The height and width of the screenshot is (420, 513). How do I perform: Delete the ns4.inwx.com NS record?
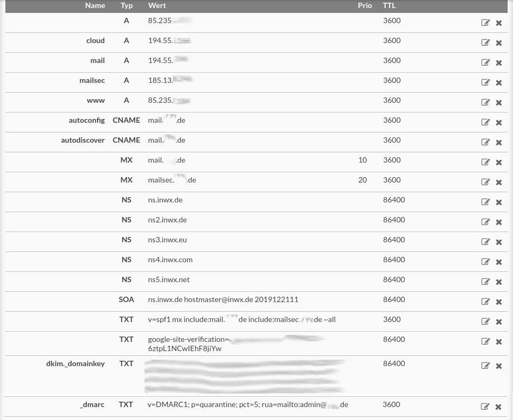click(x=498, y=262)
